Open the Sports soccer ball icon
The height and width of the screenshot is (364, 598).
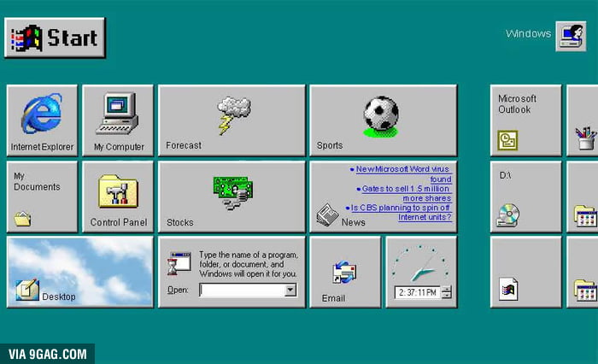(381, 116)
